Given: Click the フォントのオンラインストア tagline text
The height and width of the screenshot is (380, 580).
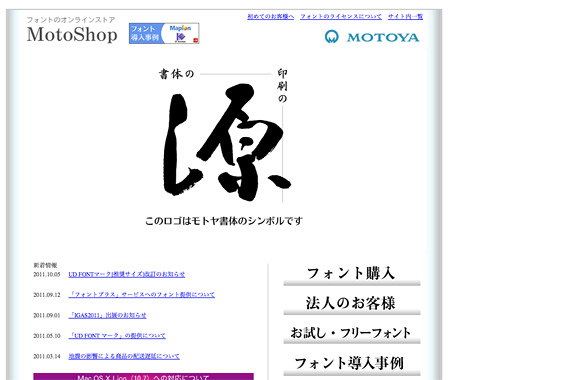Looking at the screenshot, I should coord(71,20).
